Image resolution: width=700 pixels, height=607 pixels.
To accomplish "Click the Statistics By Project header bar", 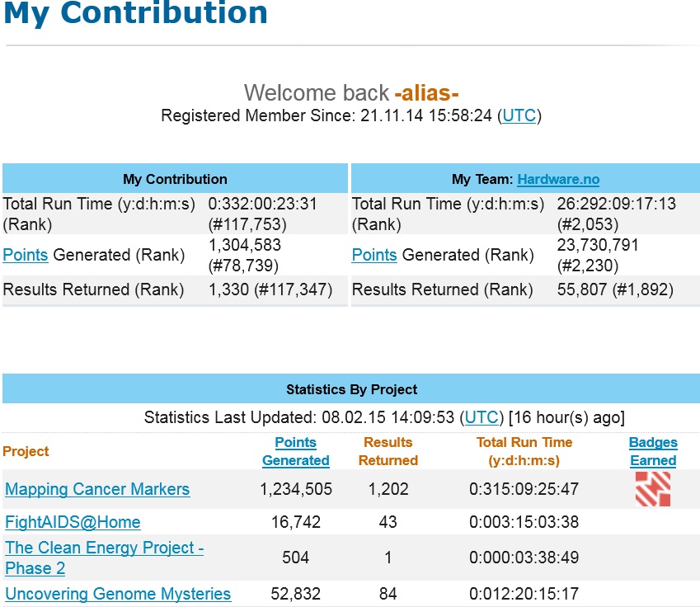I will point(351,389).
